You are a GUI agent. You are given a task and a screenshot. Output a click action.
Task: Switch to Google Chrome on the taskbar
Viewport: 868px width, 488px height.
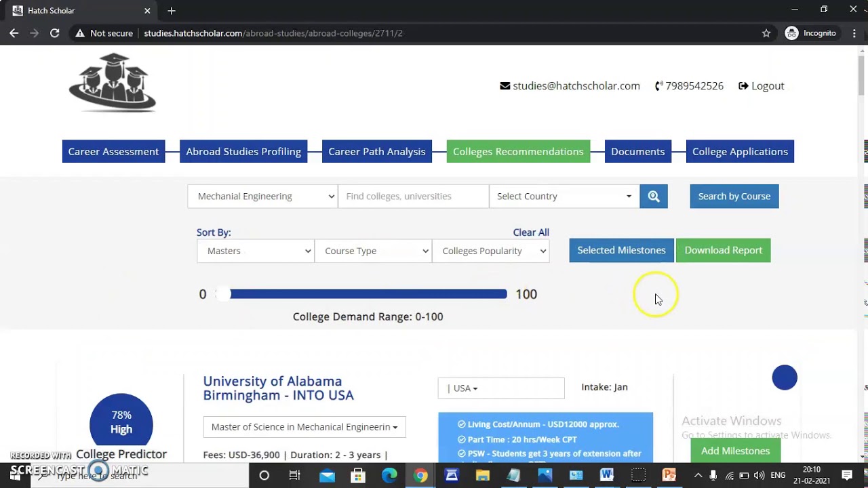(x=420, y=475)
